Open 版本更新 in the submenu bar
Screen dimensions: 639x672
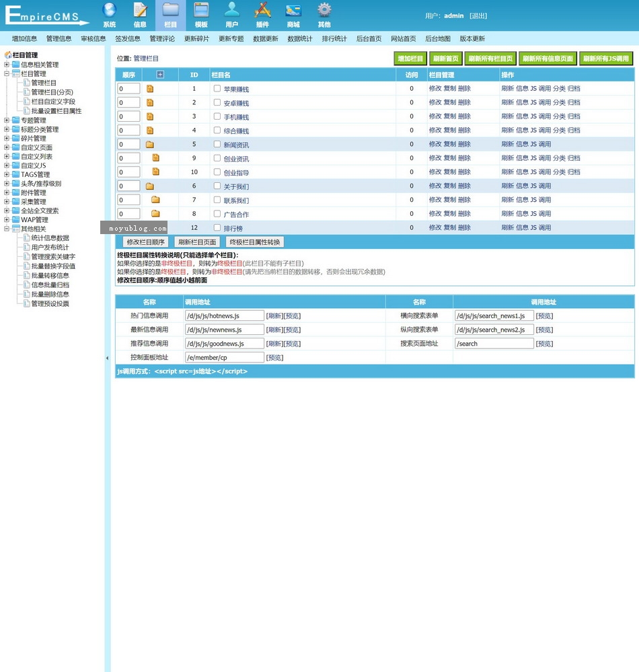[472, 38]
